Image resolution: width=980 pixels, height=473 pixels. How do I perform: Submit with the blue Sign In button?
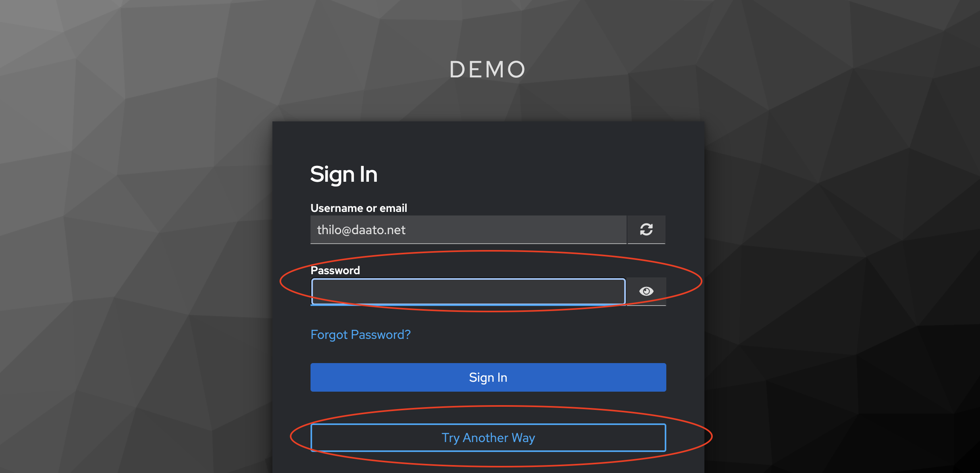[488, 377]
